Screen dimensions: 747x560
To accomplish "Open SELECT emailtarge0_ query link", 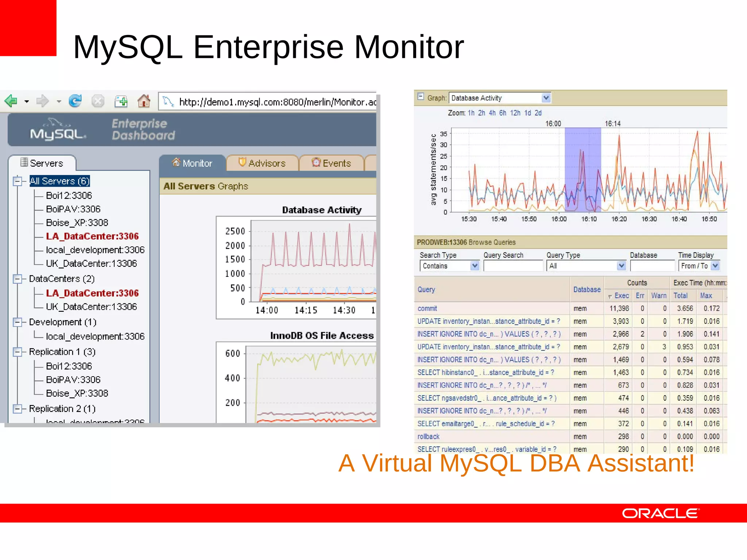I will pos(486,424).
